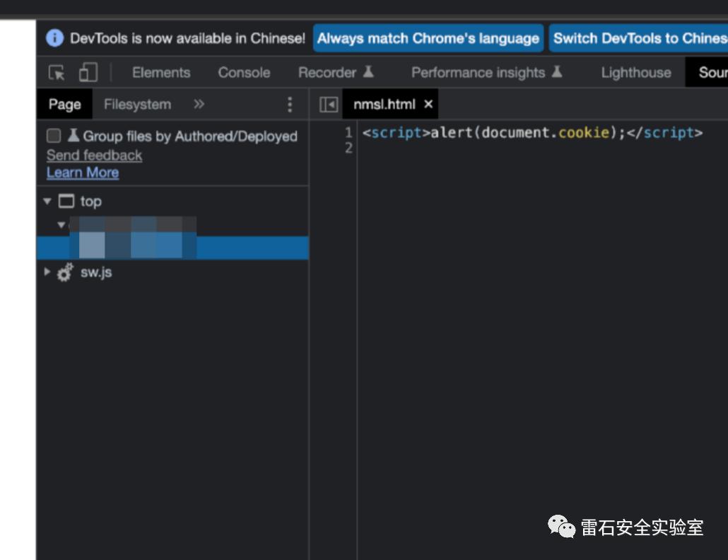Viewport: 728px width, 560px height.
Task: Switch to the Recorder tab
Action: [x=327, y=72]
